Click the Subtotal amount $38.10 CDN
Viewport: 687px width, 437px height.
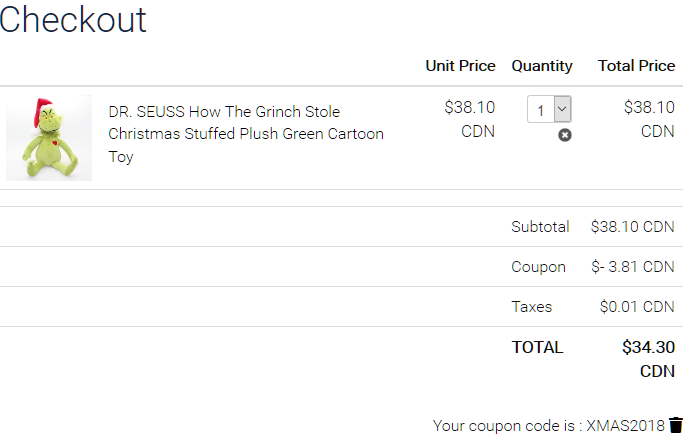[632, 227]
